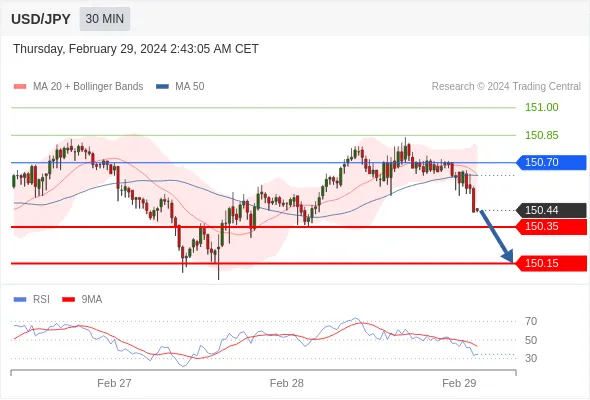Click the green 150.85 resistance label
The image size is (590, 400).
tap(541, 135)
